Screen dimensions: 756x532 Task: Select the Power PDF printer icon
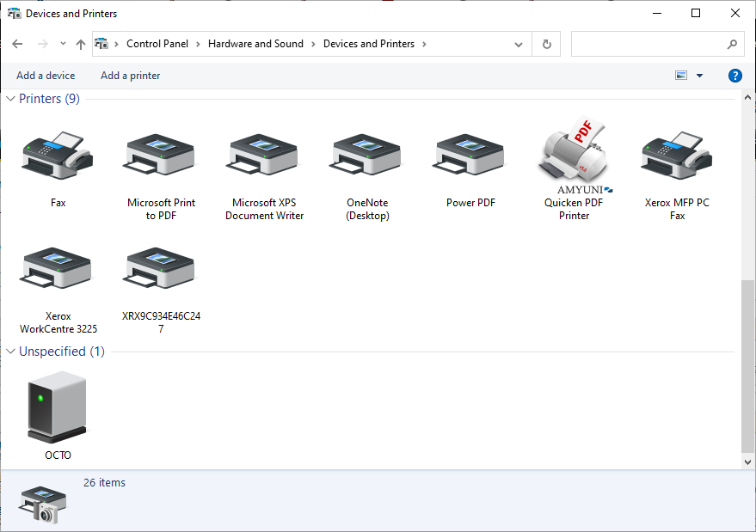click(470, 155)
